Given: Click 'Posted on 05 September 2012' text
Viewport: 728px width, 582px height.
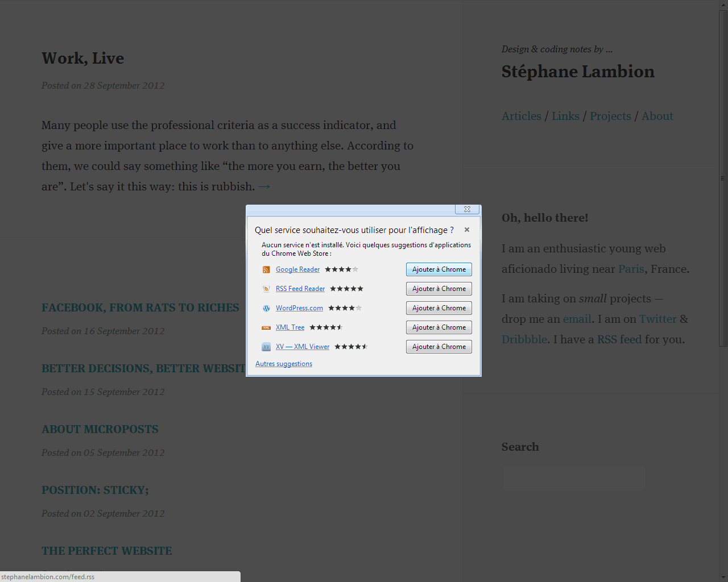Looking at the screenshot, I should [x=103, y=452].
